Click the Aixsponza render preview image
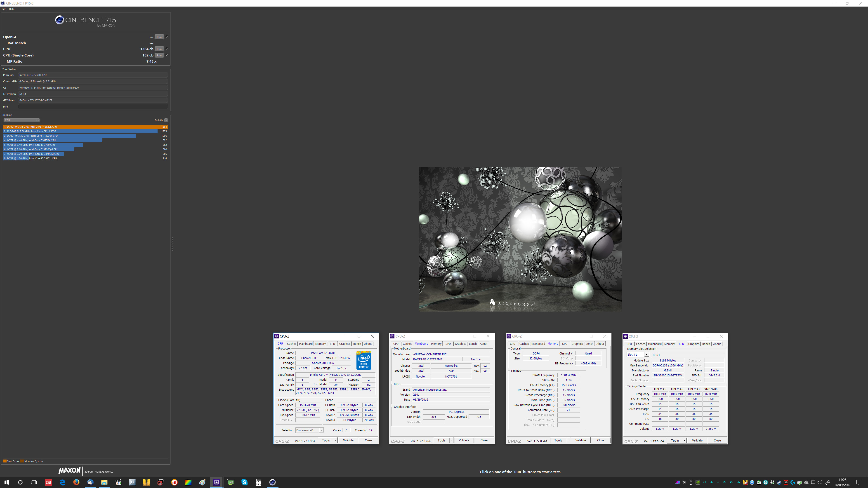The image size is (868, 488). (x=520, y=239)
